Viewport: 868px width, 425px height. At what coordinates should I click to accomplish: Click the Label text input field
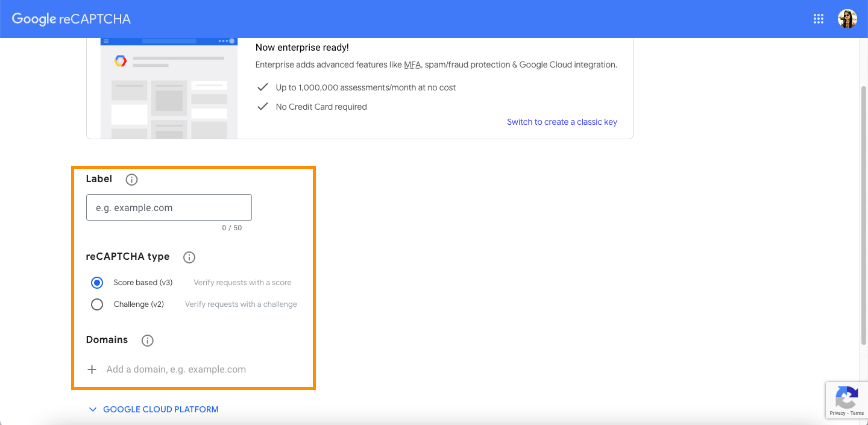point(169,207)
